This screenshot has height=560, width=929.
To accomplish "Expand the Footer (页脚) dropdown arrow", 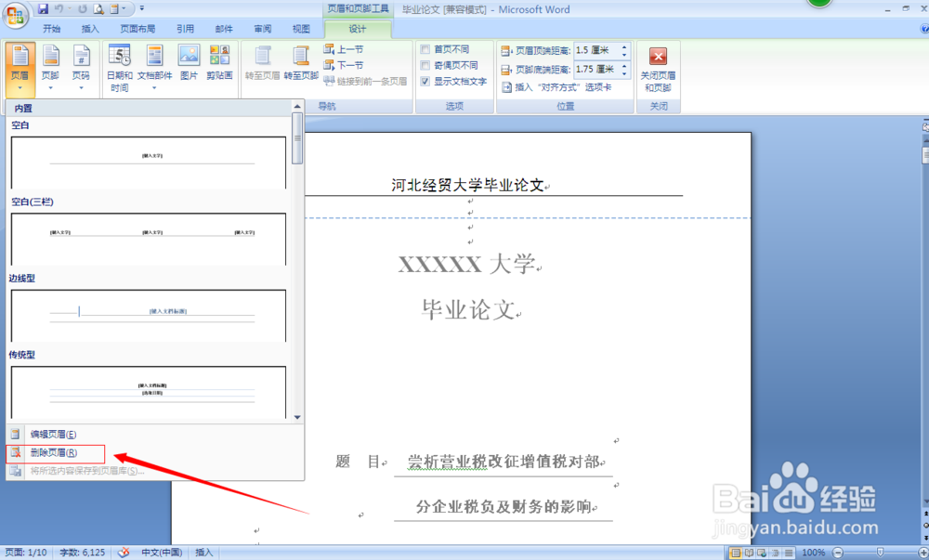I will [x=50, y=88].
